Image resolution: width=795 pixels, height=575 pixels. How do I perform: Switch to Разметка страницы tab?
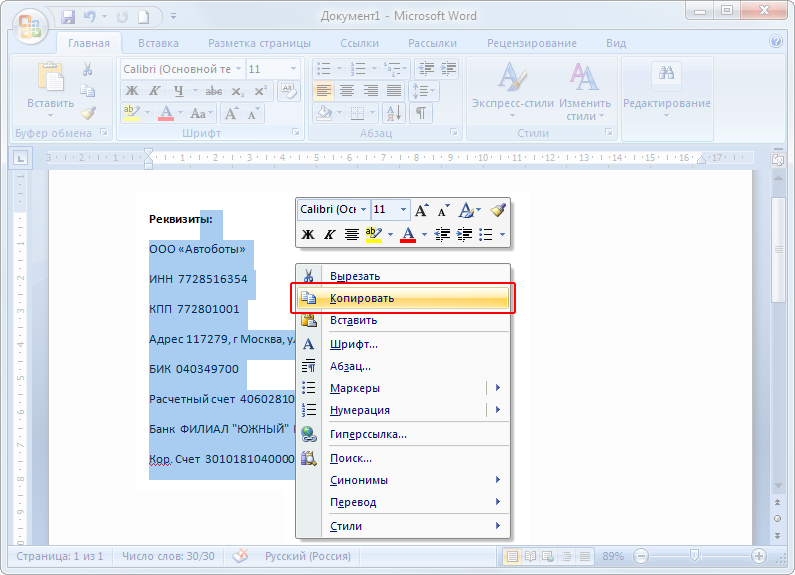(259, 43)
